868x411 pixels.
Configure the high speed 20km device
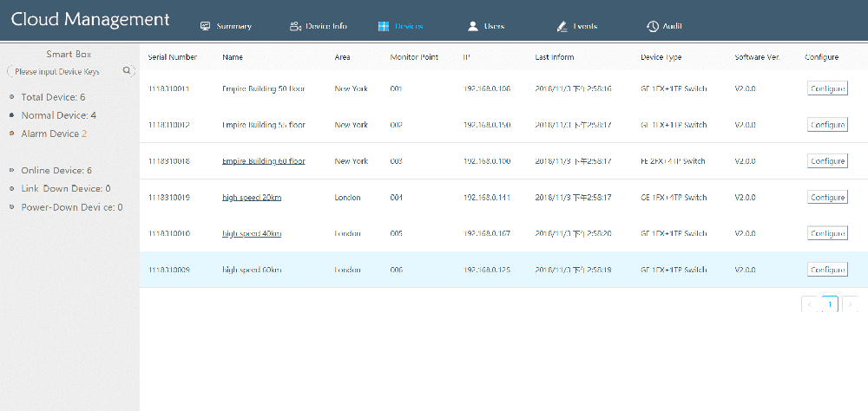pyautogui.click(x=827, y=198)
